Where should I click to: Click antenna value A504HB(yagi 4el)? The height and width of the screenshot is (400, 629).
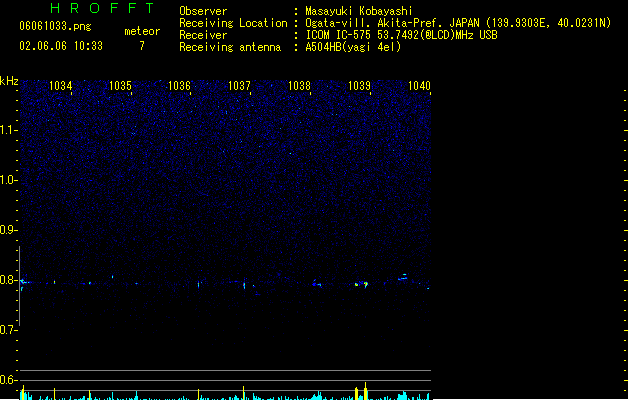coord(353,47)
